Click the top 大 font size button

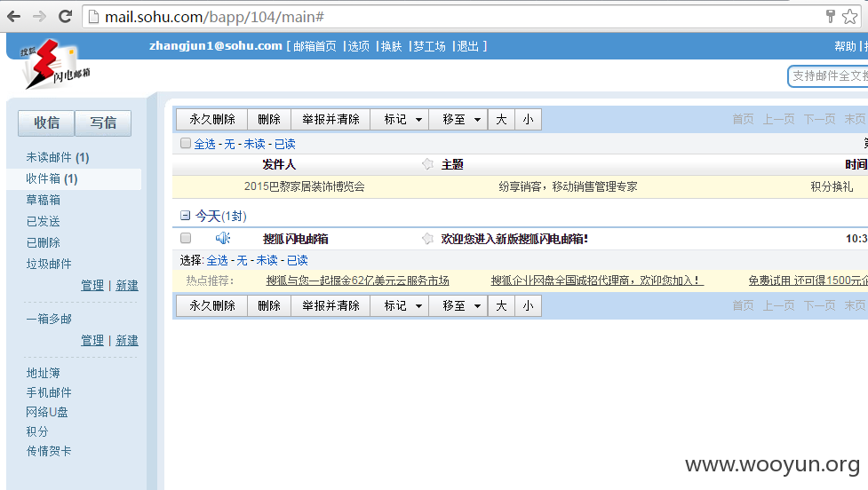[x=502, y=120]
